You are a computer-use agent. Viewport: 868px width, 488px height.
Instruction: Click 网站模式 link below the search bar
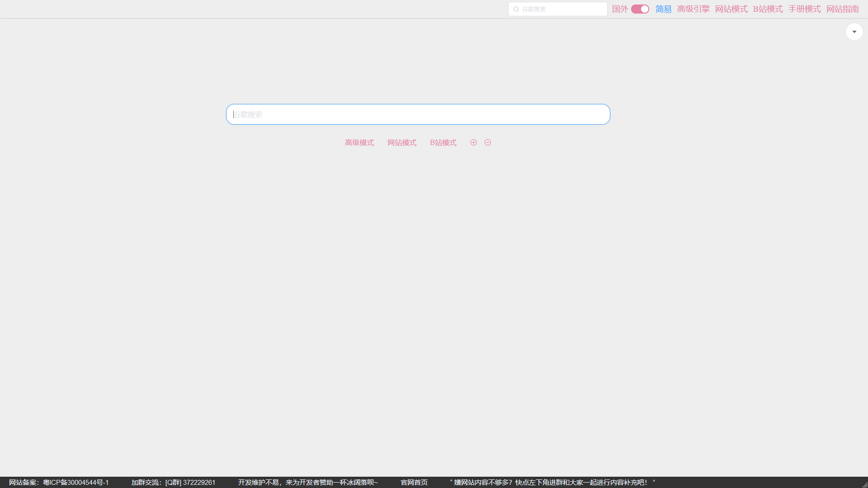[401, 143]
